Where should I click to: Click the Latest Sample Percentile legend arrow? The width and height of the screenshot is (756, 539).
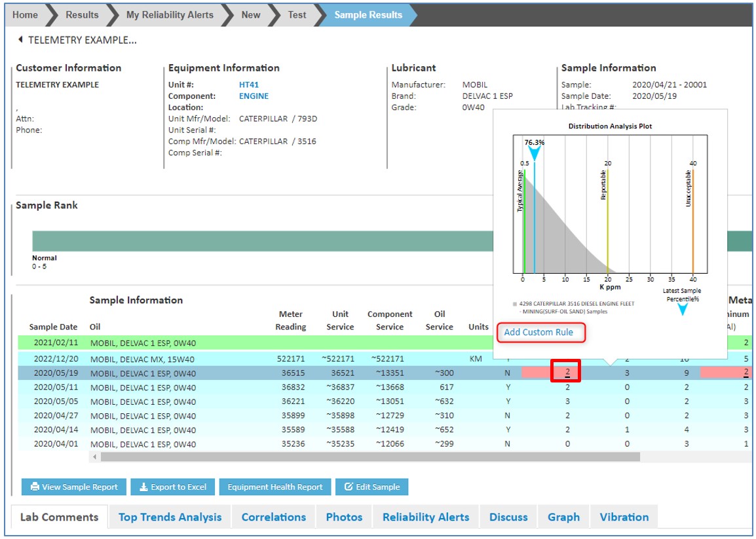pos(682,308)
